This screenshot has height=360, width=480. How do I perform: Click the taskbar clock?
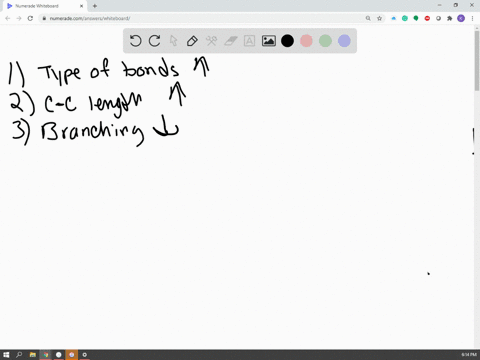coord(469,355)
